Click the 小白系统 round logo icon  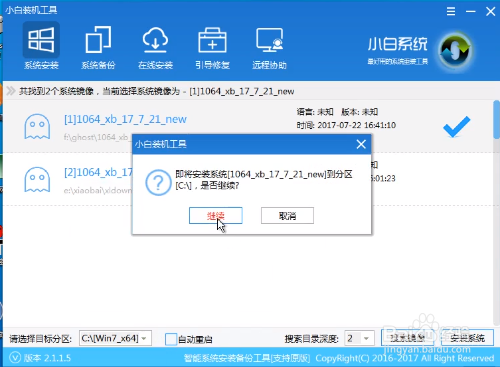pyautogui.click(x=455, y=51)
